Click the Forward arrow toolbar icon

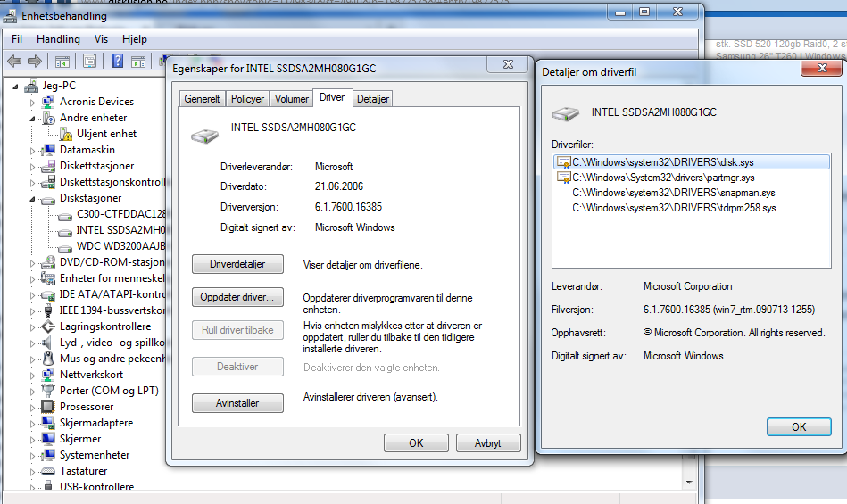(35, 62)
